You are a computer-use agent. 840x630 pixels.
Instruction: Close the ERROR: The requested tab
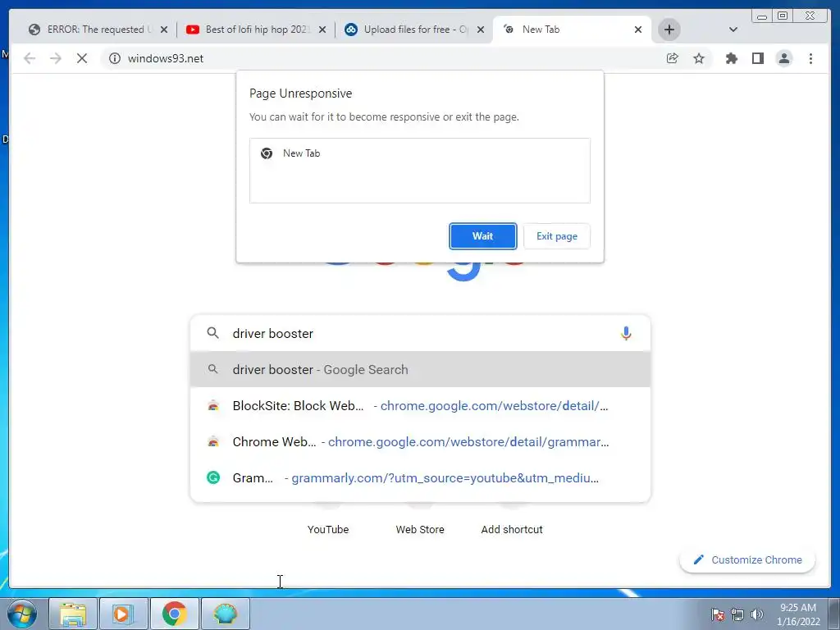pyautogui.click(x=164, y=30)
